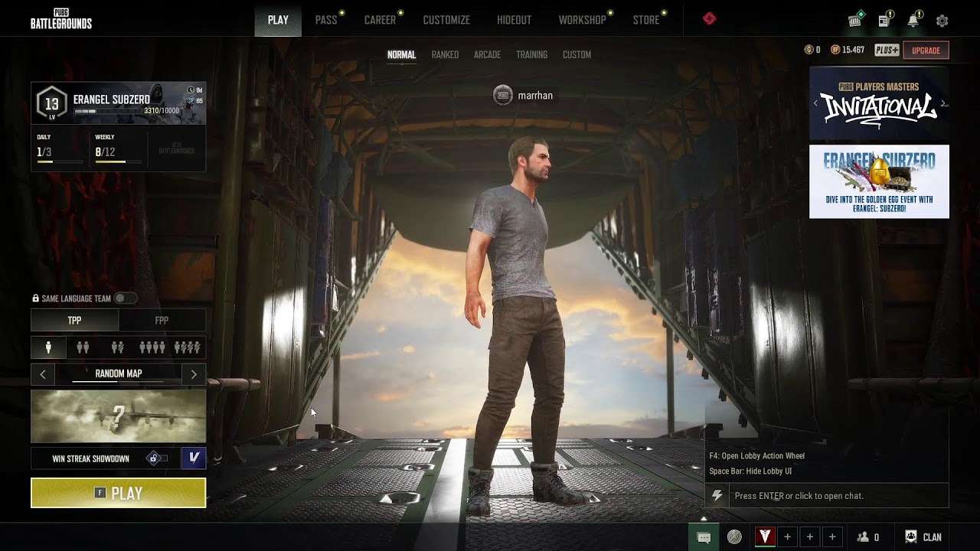Image resolution: width=980 pixels, height=551 pixels.
Task: Click the lightning icon beside chat
Action: tap(717, 496)
